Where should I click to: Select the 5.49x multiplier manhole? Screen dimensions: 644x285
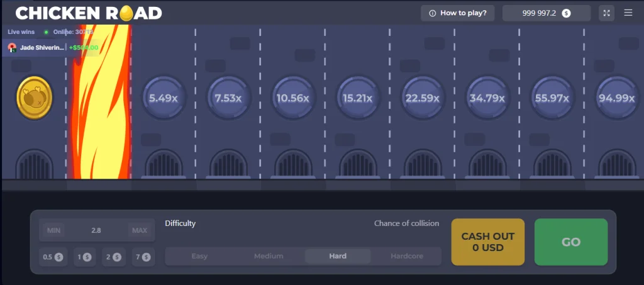point(164,98)
